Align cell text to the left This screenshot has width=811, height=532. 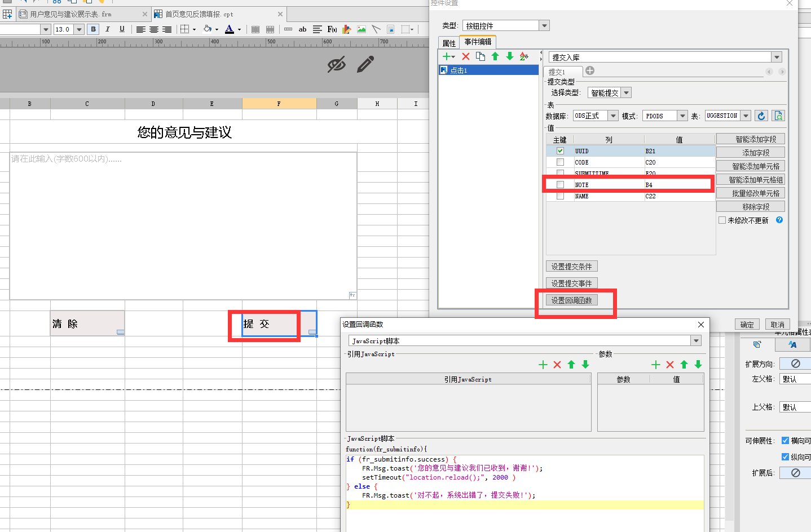(x=140, y=29)
